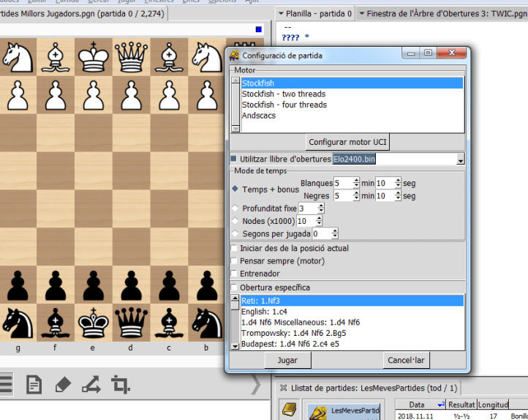Select Stockfish - two threads engine
The height and width of the screenshot is (420, 528).
(x=352, y=94)
